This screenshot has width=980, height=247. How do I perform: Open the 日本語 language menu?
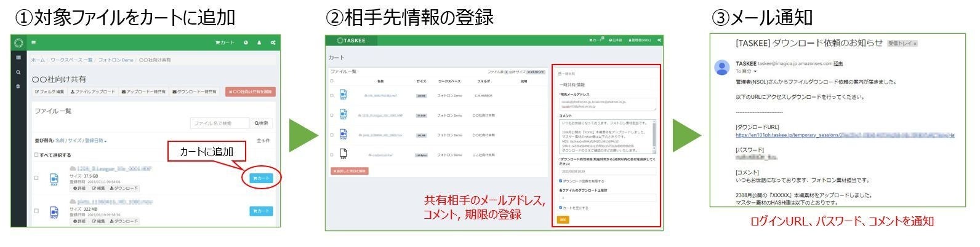pos(614,40)
